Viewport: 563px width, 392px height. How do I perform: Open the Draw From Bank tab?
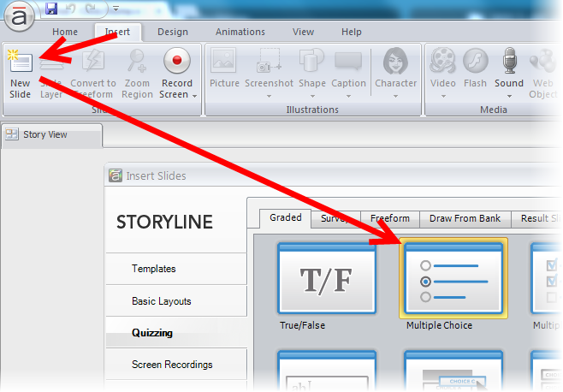coord(465,218)
